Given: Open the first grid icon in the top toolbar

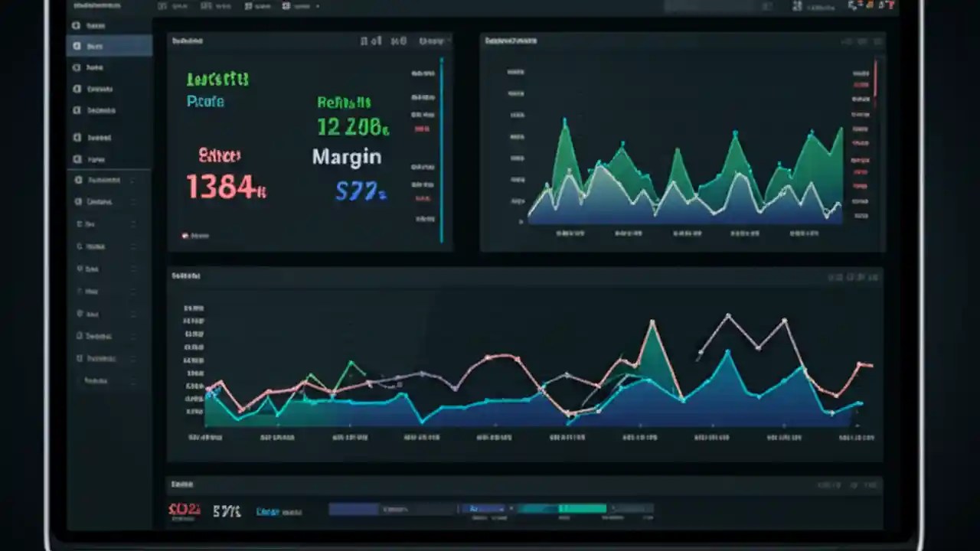Looking at the screenshot, I should point(162,6).
